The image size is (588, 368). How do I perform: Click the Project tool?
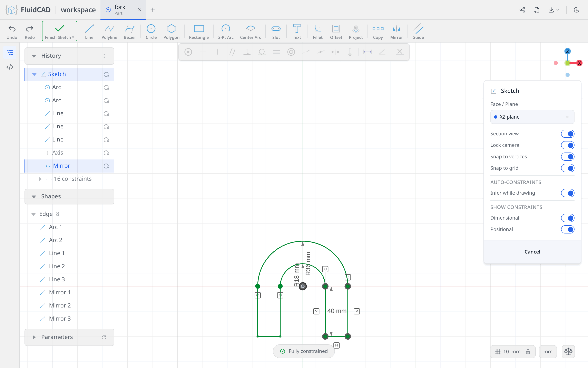point(356,31)
